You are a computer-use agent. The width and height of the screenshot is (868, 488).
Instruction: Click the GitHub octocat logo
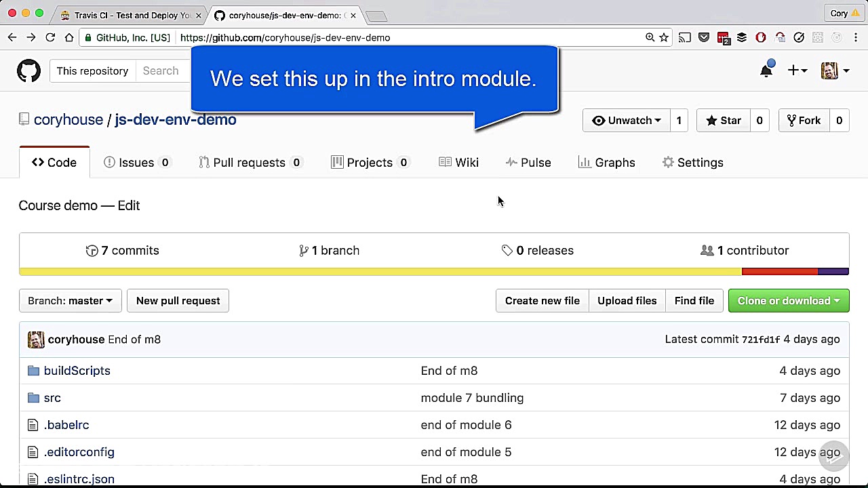tap(28, 70)
